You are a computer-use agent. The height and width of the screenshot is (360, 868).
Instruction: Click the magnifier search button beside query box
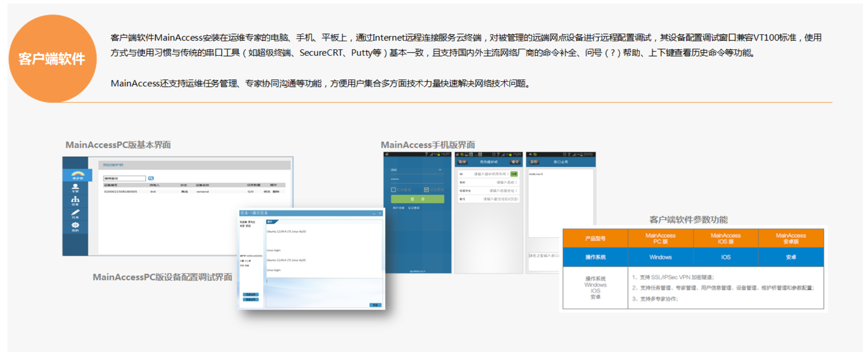(x=151, y=178)
